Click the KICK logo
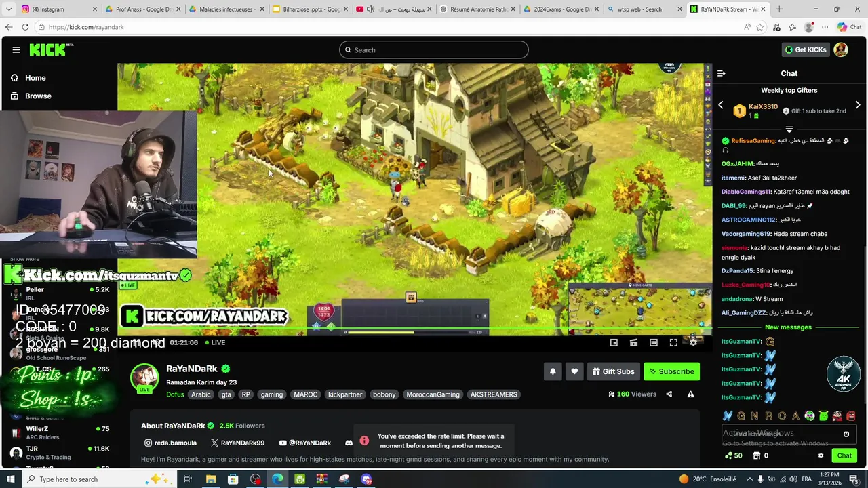This screenshot has height=488, width=868. (51, 49)
